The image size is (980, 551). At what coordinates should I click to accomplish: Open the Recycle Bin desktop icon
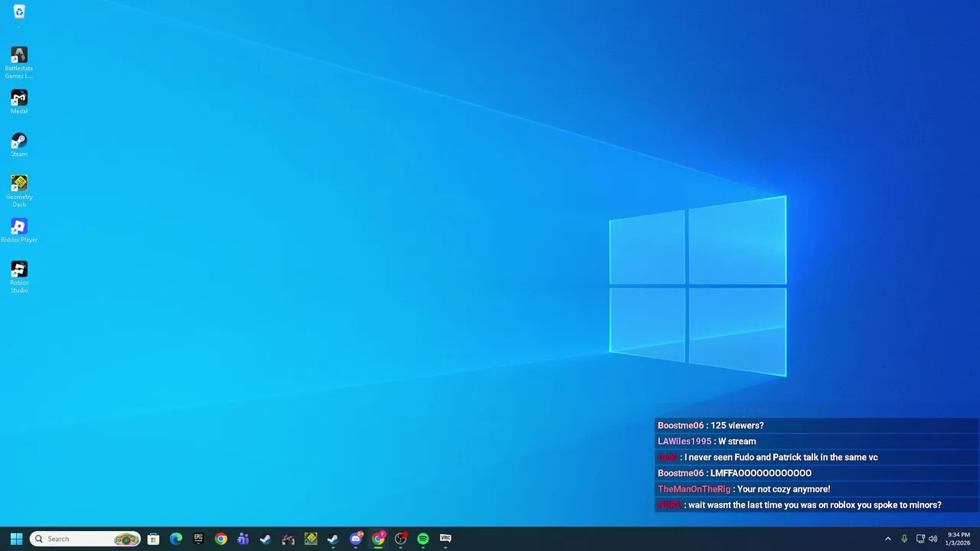[x=19, y=11]
